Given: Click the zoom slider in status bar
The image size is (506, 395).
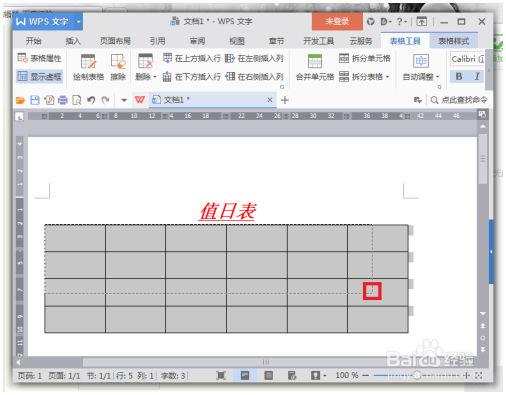Looking at the screenshot, I should pyautogui.click(x=417, y=376).
